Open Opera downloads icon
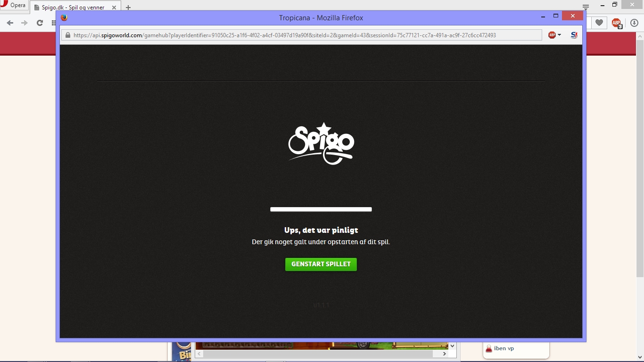Viewport: 644px width, 362px height. coord(634,23)
